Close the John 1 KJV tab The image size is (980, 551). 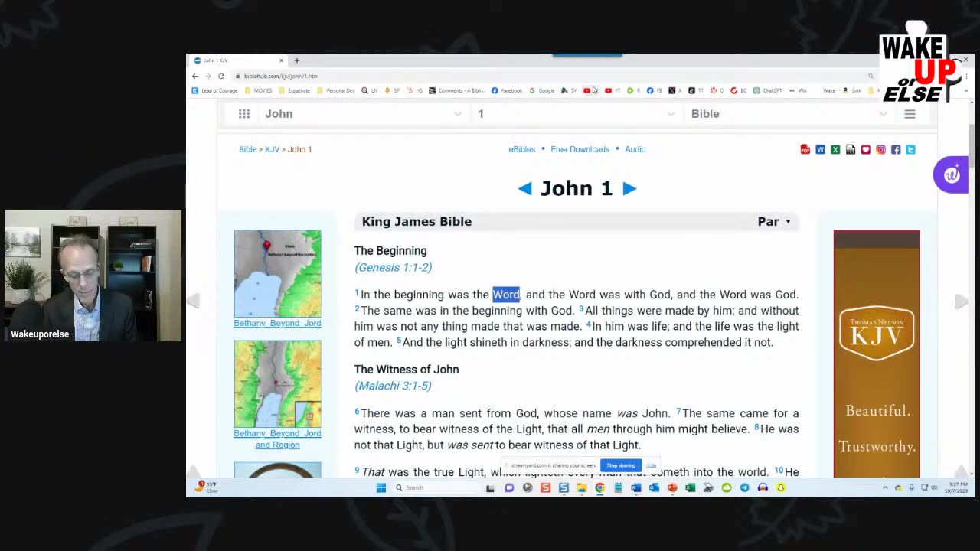[x=281, y=60]
